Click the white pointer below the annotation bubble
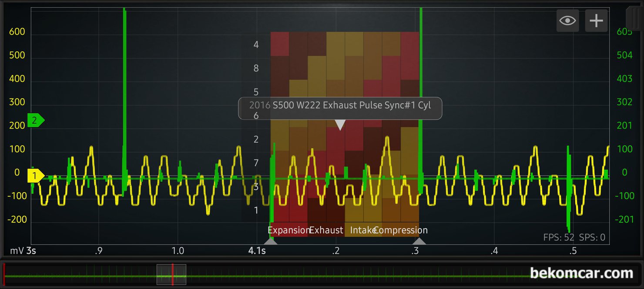This screenshot has width=644, height=289. 340,125
